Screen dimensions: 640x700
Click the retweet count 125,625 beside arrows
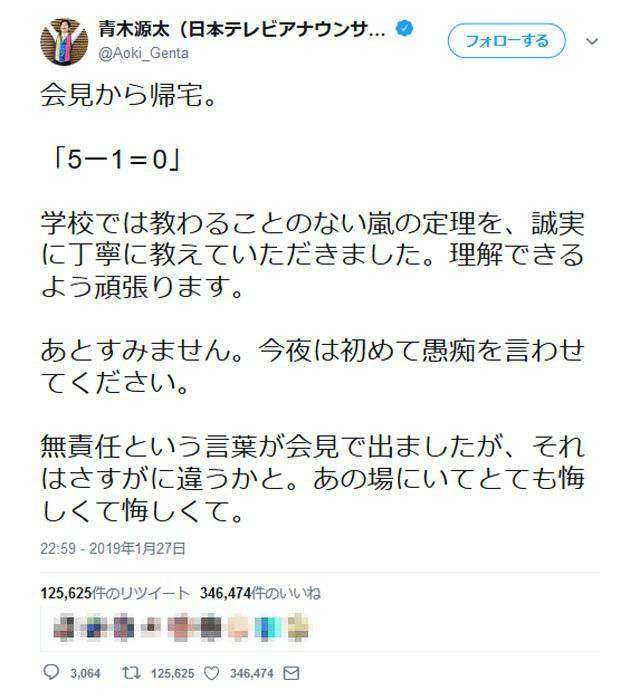pyautogui.click(x=173, y=673)
